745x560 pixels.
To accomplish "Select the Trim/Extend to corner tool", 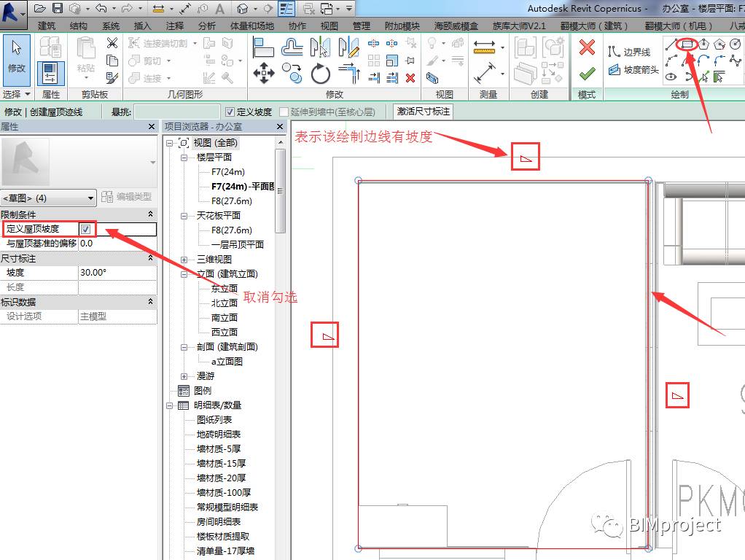I will (349, 73).
